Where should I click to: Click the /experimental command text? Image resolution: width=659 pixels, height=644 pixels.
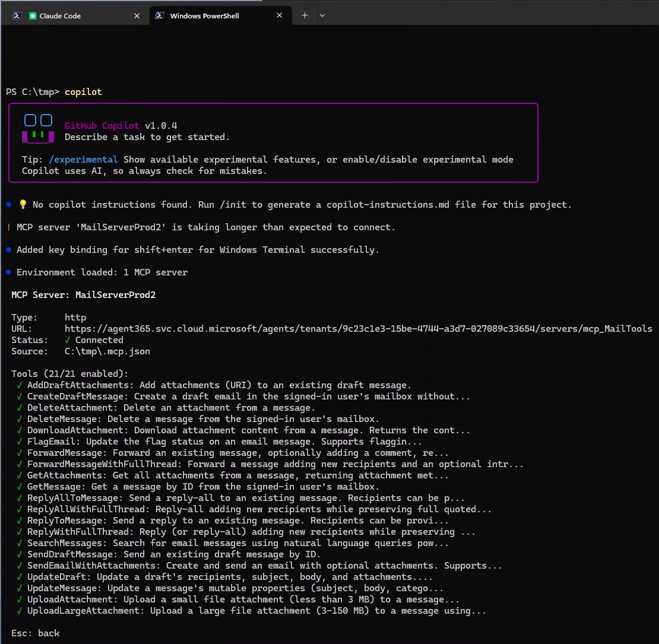[83, 159]
